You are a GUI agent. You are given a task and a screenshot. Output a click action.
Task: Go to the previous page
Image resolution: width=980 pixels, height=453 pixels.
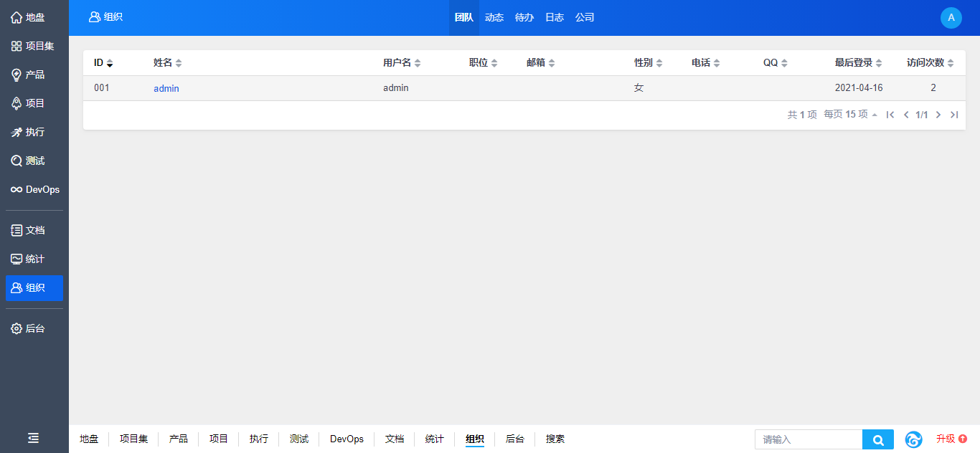(906, 115)
